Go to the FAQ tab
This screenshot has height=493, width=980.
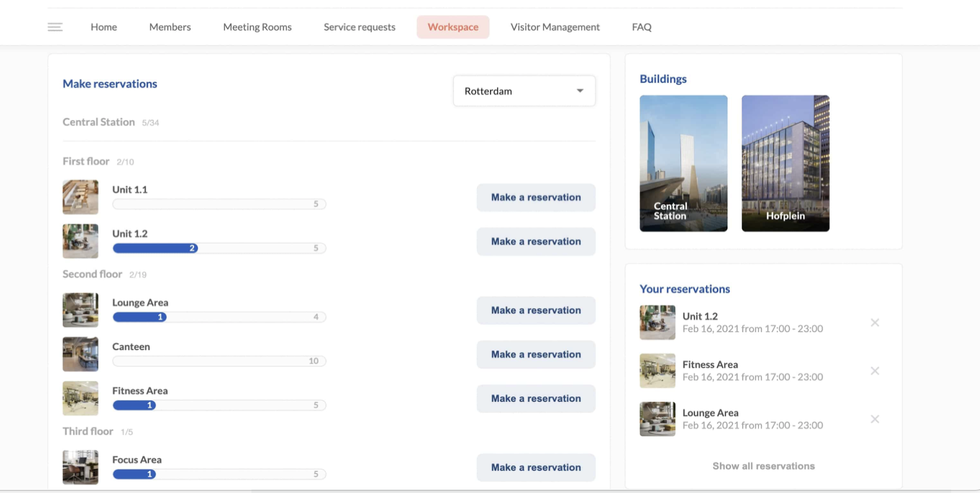[x=642, y=27]
